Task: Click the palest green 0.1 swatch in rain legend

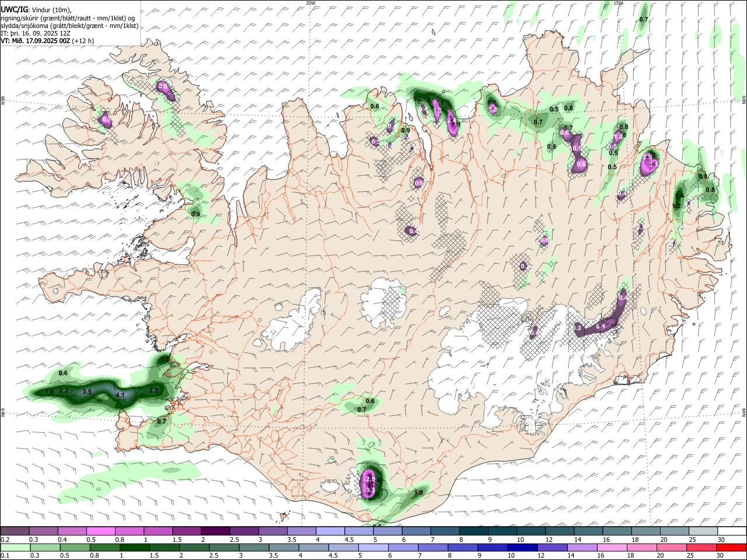Action: [15, 547]
